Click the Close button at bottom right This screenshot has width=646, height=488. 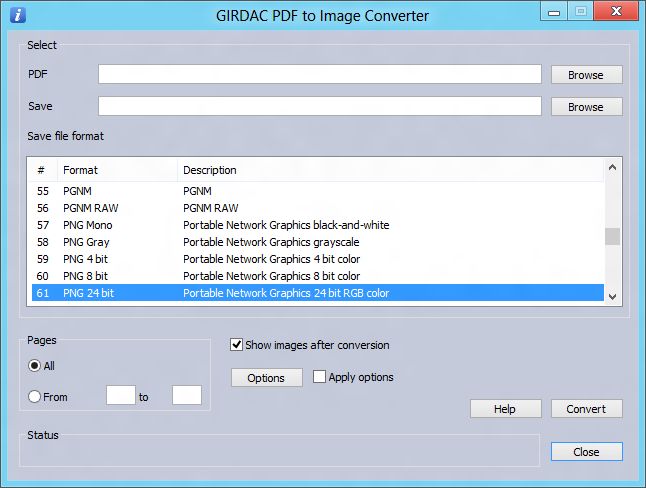pos(586,452)
